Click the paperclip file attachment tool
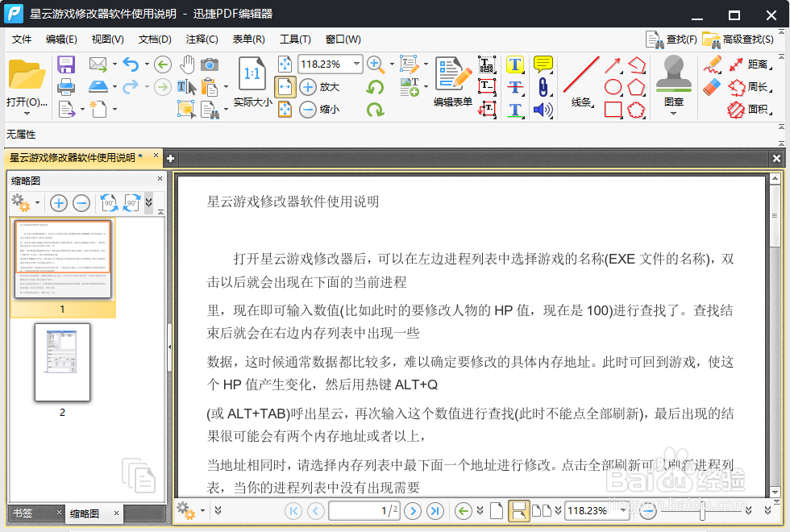The width and height of the screenshot is (790, 532). (543, 87)
